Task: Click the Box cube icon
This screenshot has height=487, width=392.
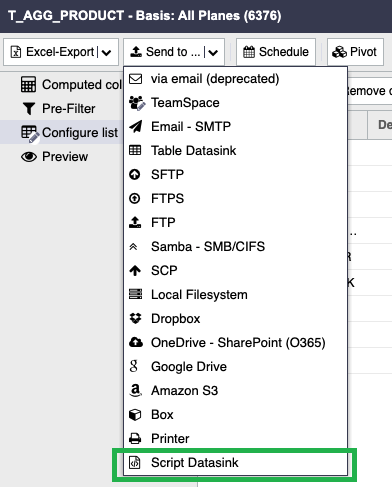Action: (135, 415)
